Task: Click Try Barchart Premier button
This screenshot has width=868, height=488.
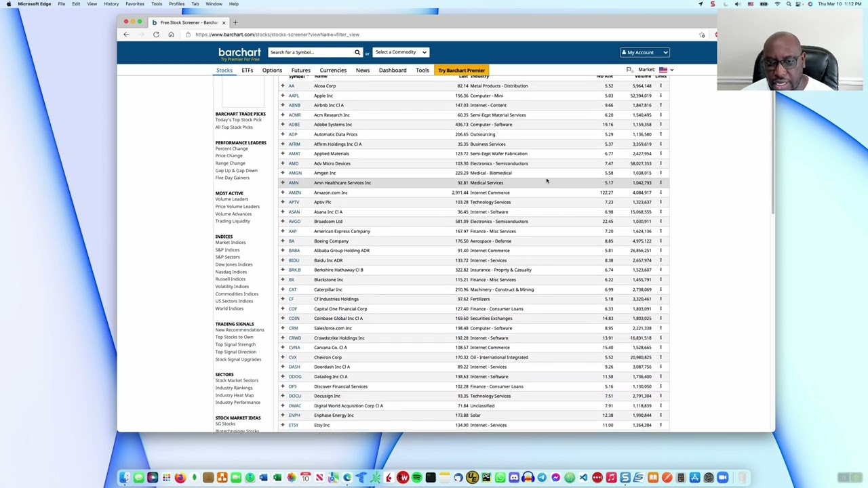Action: 461,70
